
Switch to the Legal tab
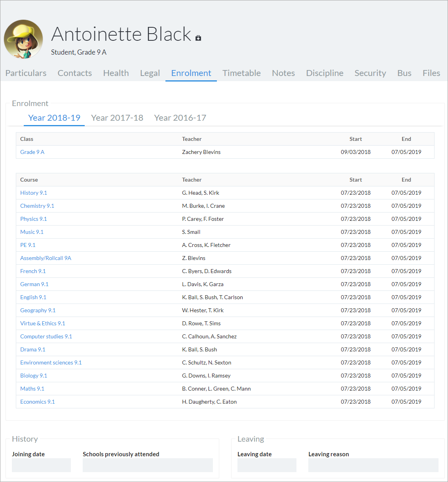pyautogui.click(x=150, y=73)
